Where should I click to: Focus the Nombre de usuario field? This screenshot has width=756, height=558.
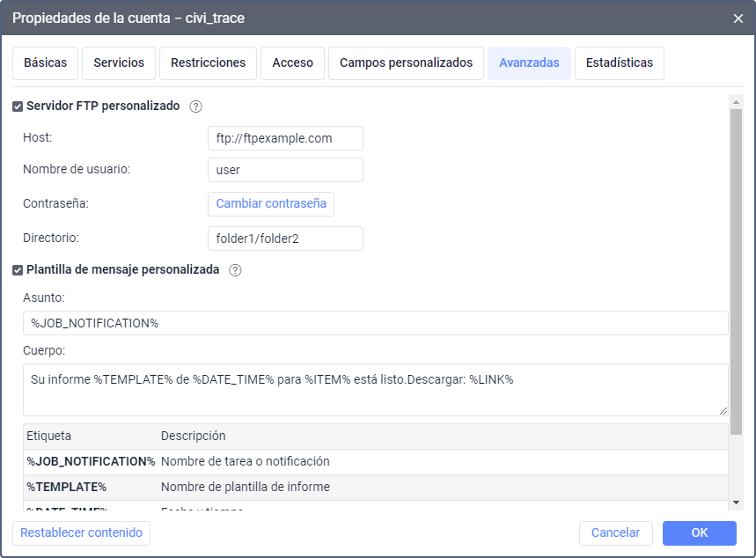click(285, 170)
